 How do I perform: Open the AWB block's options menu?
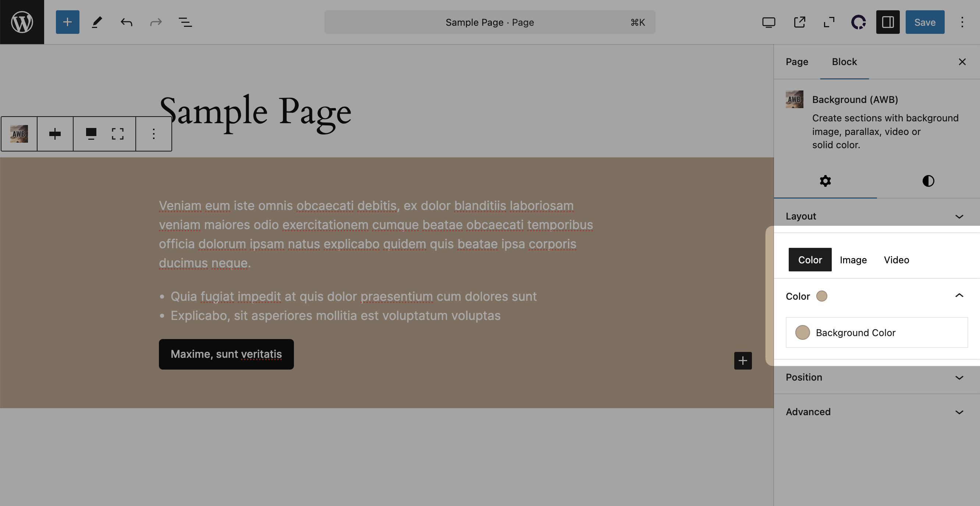point(153,133)
